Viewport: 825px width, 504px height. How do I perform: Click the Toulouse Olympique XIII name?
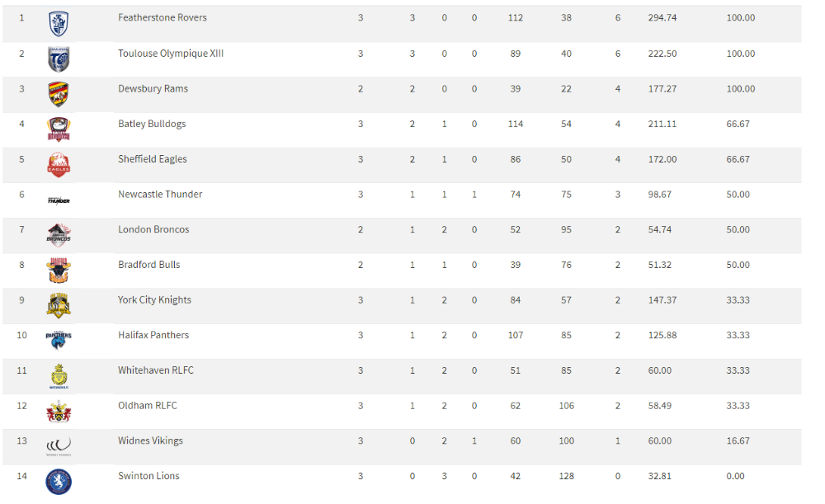pos(171,54)
